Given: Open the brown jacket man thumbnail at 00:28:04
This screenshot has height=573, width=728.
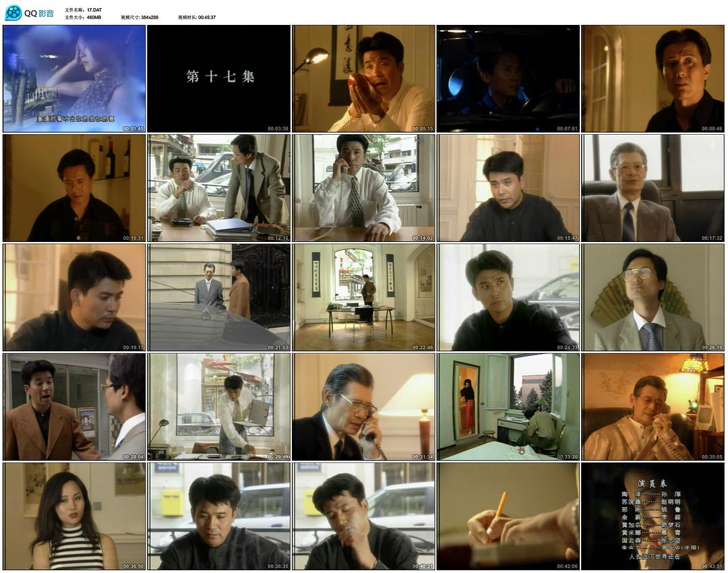Looking at the screenshot, I should [74, 406].
